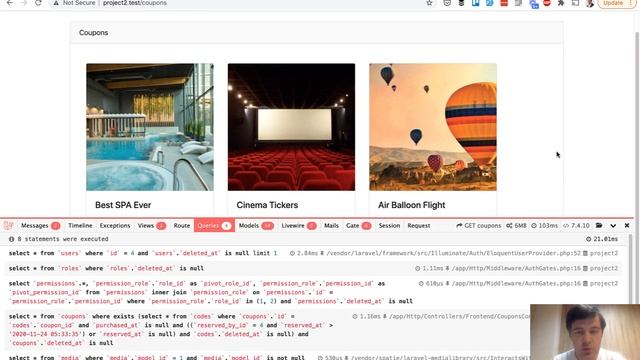Screen dimensions: 640x360
Task: Open the Views tab in the debugbar
Action: [x=151, y=225]
